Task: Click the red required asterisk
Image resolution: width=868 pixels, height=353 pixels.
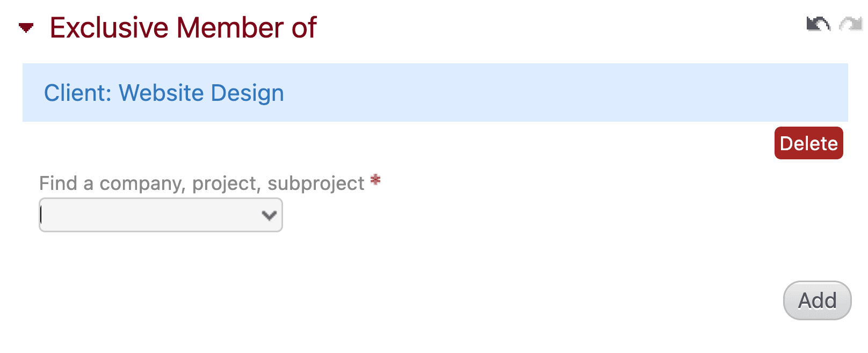Action: (x=375, y=180)
